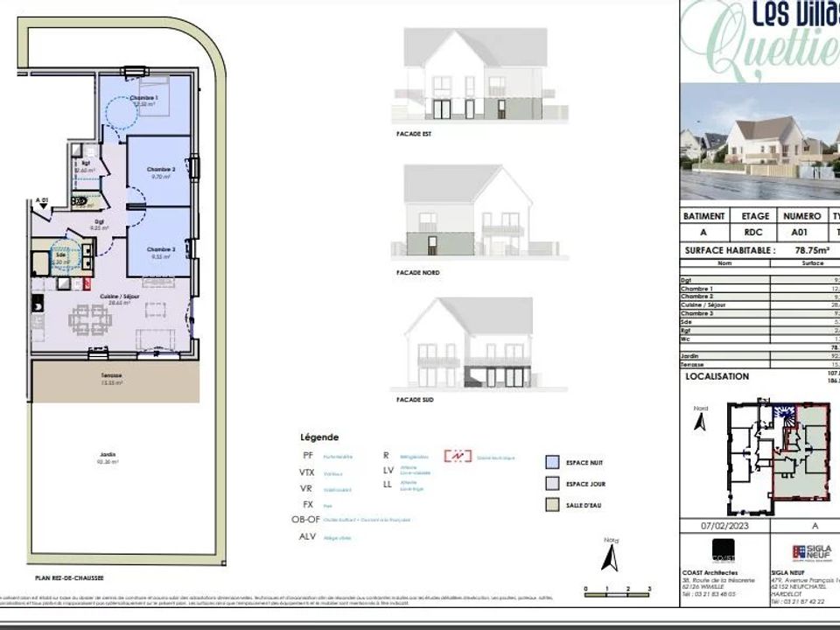Click the red dashed gaine technique symbol

coord(458,456)
